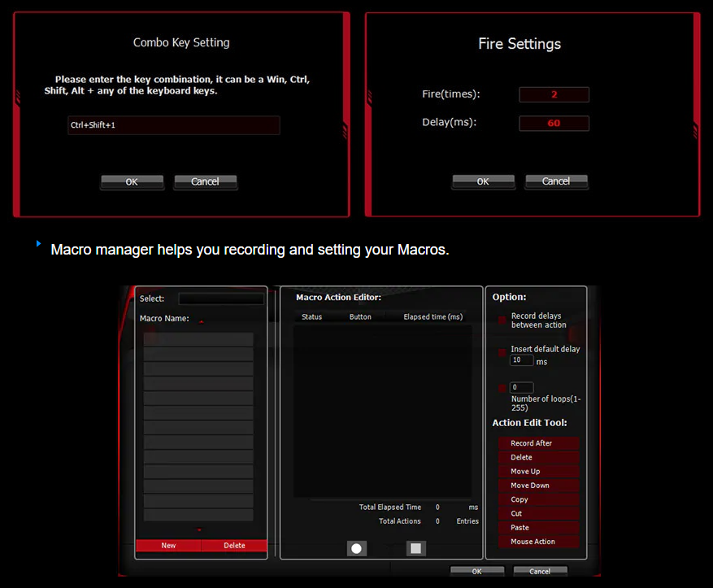Confirm Combo Key Setting with OK
This screenshot has width=713, height=588.
click(x=132, y=182)
